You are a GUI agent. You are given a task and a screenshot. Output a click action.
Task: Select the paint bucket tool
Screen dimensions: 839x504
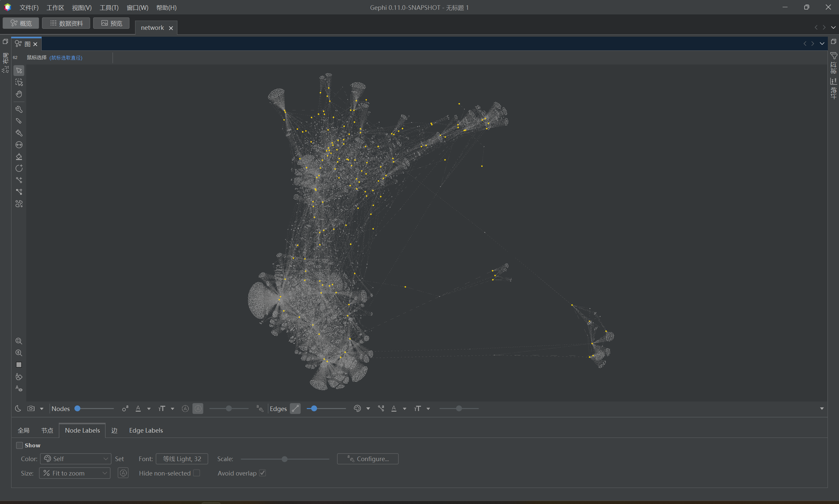(19, 157)
